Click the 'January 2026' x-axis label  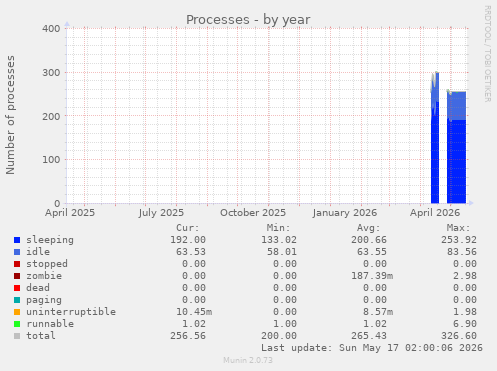[x=345, y=213]
